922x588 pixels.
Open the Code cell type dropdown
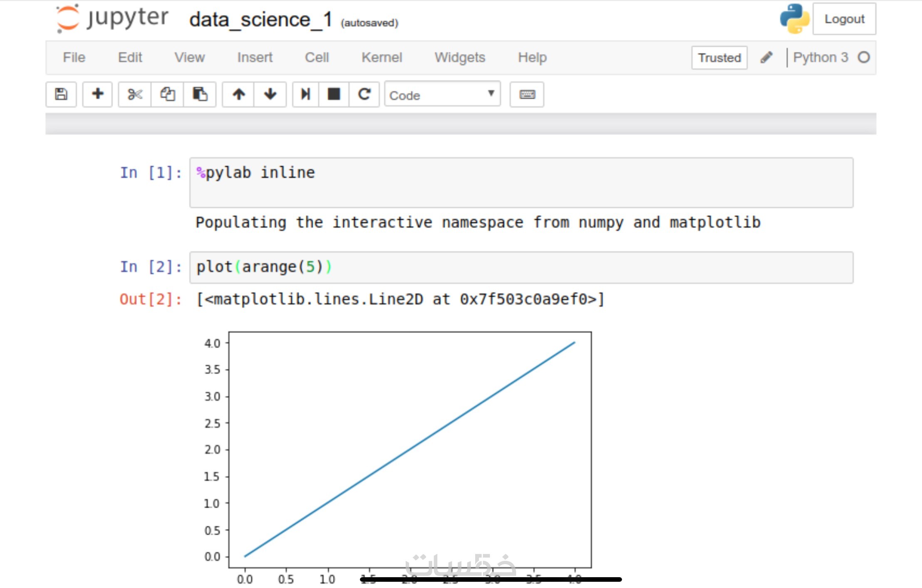coord(442,95)
